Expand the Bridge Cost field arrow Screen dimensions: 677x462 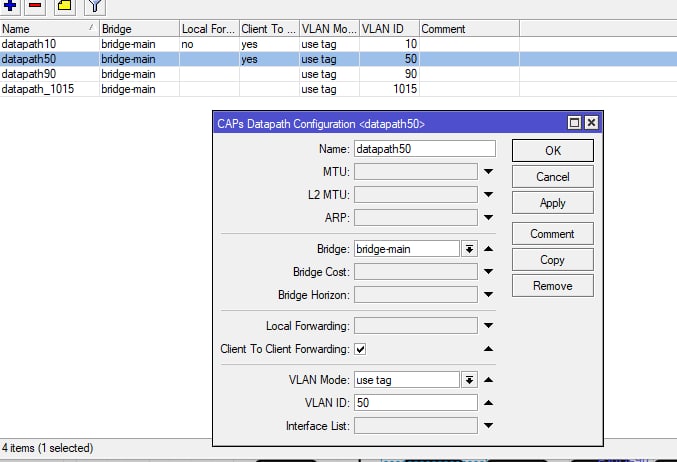coord(488,272)
